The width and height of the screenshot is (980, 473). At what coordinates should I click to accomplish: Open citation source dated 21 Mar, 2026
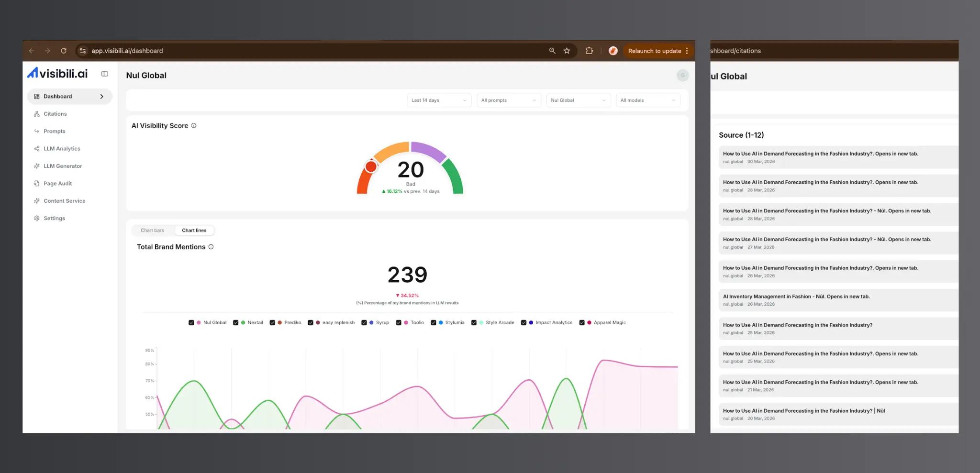pyautogui.click(x=838, y=385)
